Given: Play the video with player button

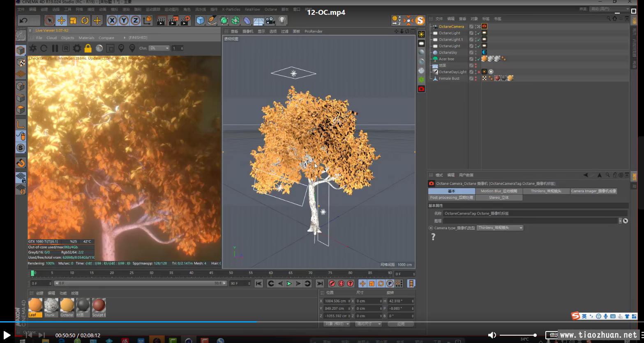Looking at the screenshot, I should pyautogui.click(x=7, y=335).
